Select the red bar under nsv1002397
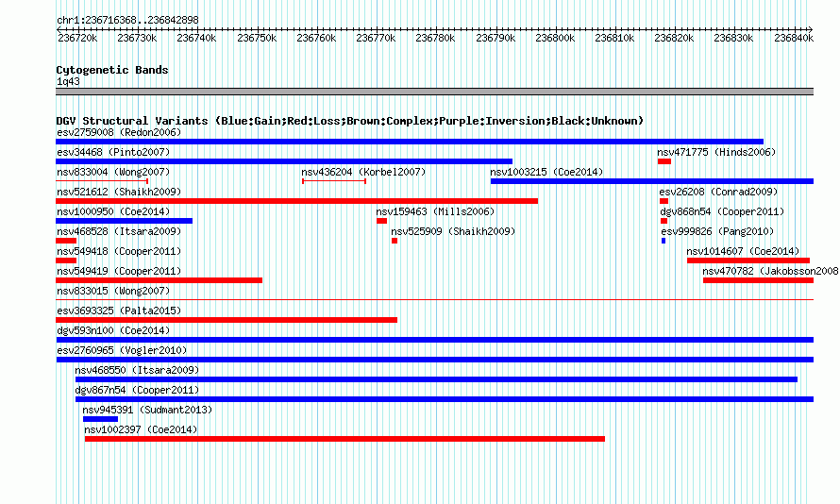Image resolution: width=840 pixels, height=504 pixels. click(x=345, y=439)
